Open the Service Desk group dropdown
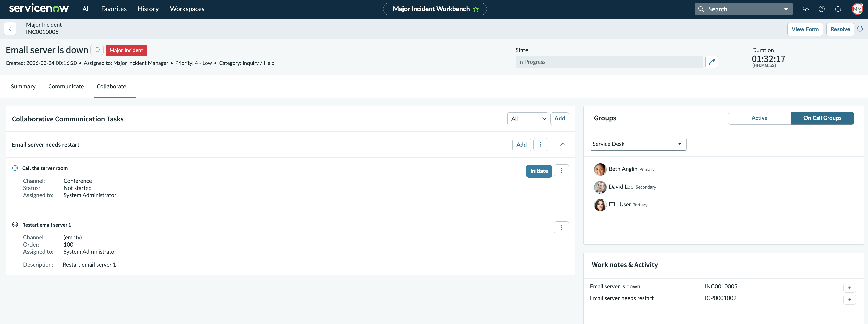The width and height of the screenshot is (868, 324). click(x=638, y=144)
